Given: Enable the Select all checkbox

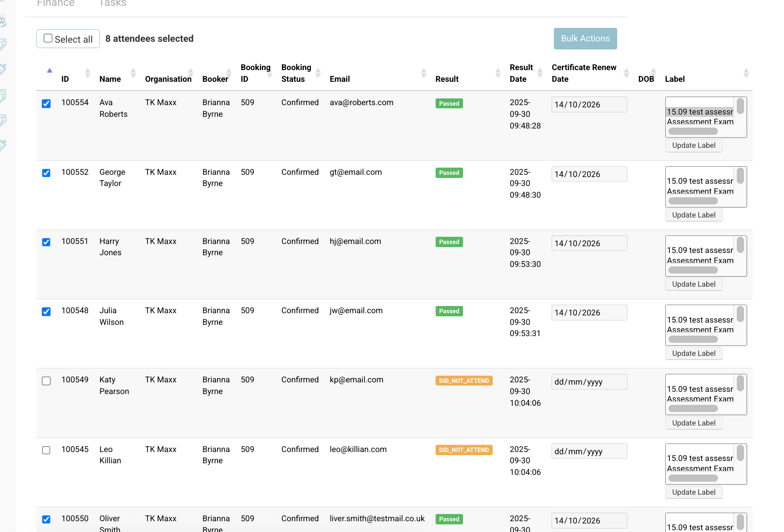Looking at the screenshot, I should [x=47, y=38].
